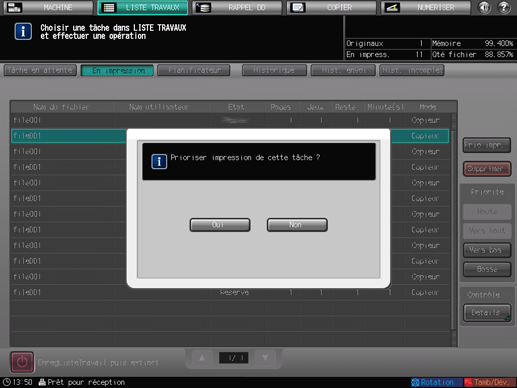Image resolution: width=517 pixels, height=388 pixels.
Task: Select Tâche en attente tab
Action: click(x=40, y=70)
